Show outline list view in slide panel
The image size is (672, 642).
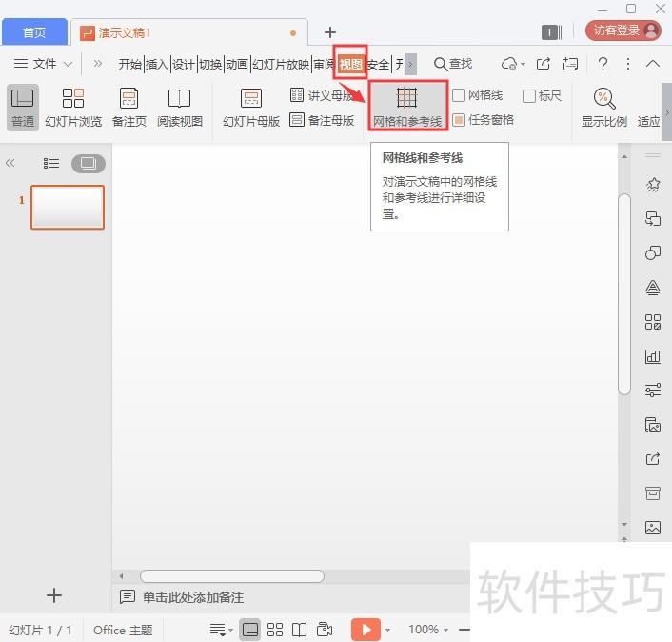coord(51,164)
